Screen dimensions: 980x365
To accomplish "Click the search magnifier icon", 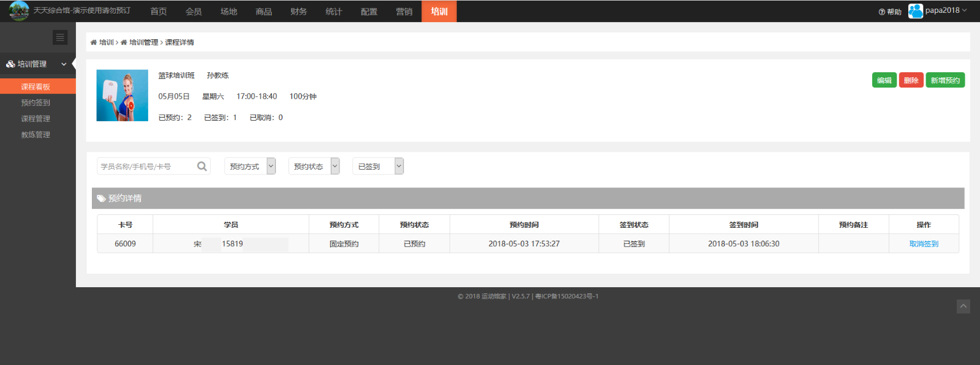I will click(202, 166).
